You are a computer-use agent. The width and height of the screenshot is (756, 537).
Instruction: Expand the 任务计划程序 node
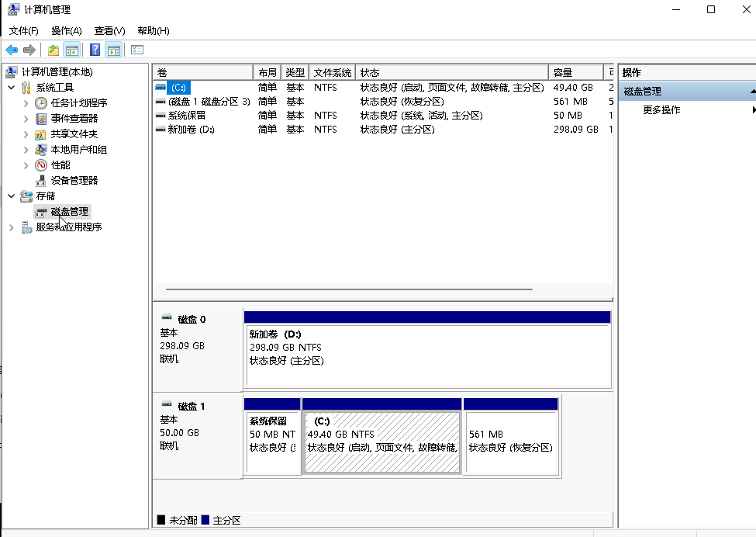[26, 102]
